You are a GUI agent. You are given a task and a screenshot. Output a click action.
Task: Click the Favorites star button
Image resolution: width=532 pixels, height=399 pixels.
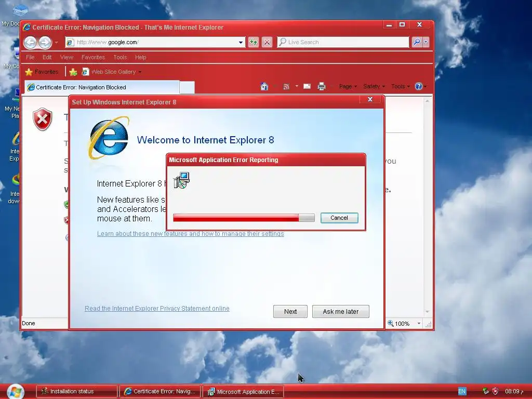coord(42,72)
